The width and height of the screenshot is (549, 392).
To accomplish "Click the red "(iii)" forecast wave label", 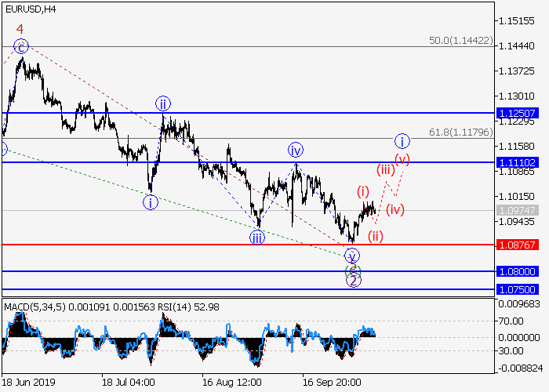I will 385,169.
